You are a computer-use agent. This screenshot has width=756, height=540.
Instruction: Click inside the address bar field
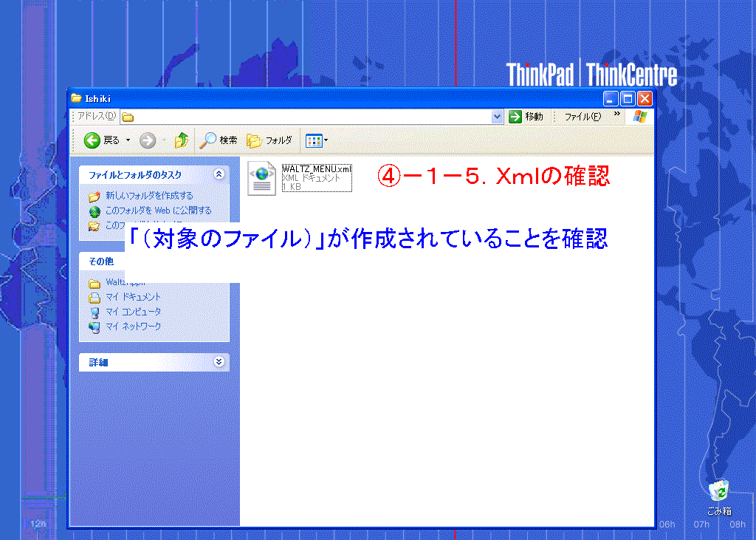point(310,117)
